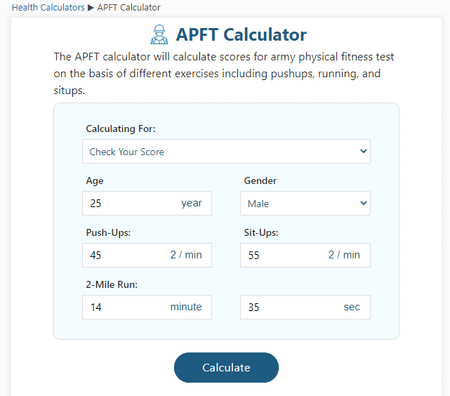
Task: Focus the Age input field
Action: coord(147,203)
